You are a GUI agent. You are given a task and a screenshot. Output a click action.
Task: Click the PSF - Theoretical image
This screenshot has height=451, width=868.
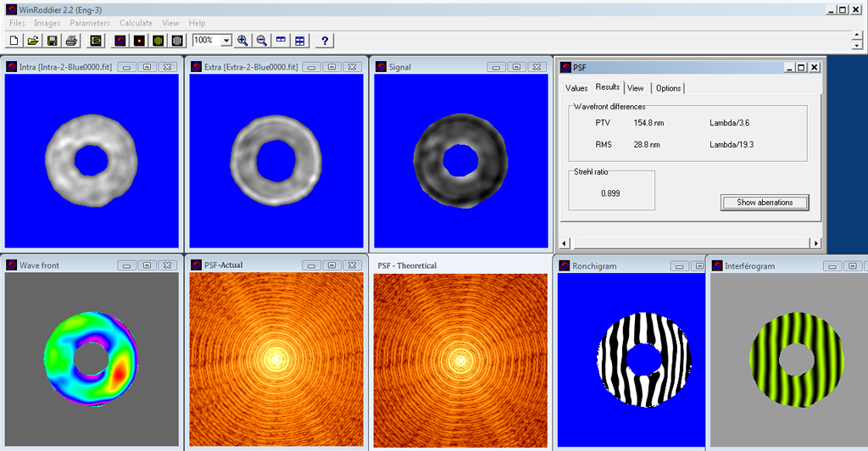point(460,360)
